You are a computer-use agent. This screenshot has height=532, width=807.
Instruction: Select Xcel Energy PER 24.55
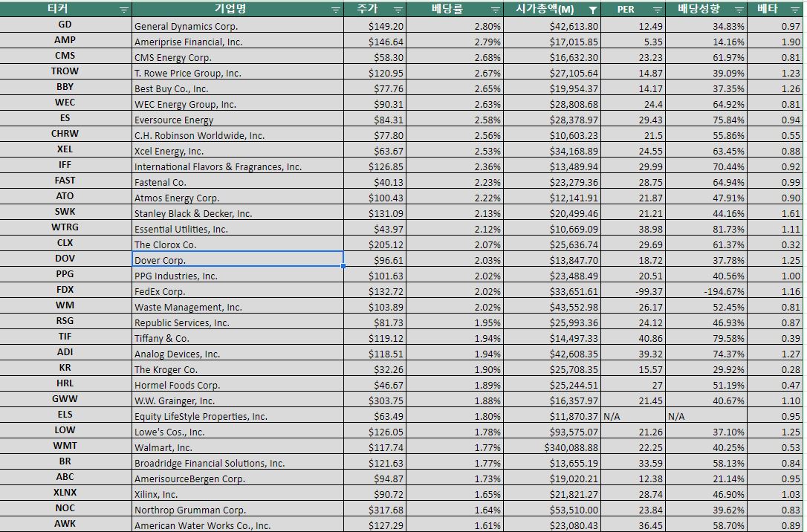(x=633, y=150)
